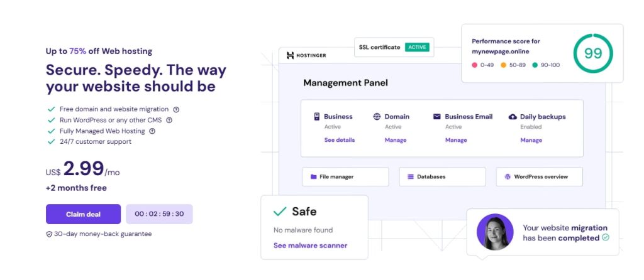
Task: Click the Hostinger logo in the panel
Action: pyautogui.click(x=306, y=55)
